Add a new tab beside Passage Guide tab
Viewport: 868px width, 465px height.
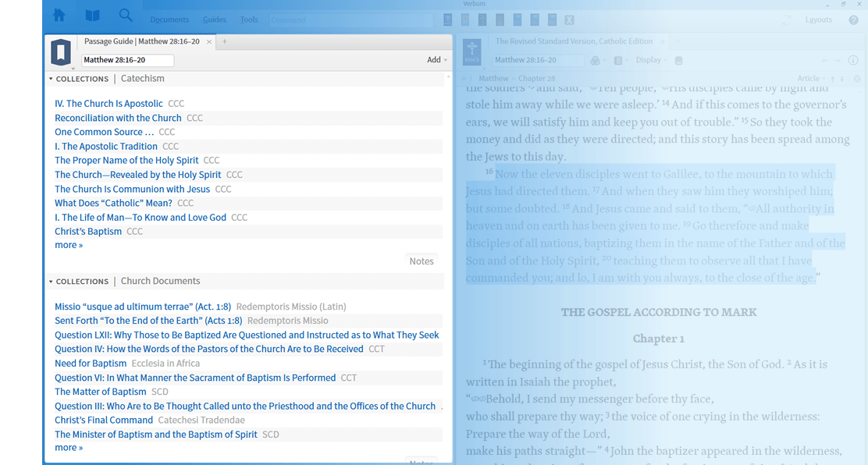pyautogui.click(x=224, y=41)
